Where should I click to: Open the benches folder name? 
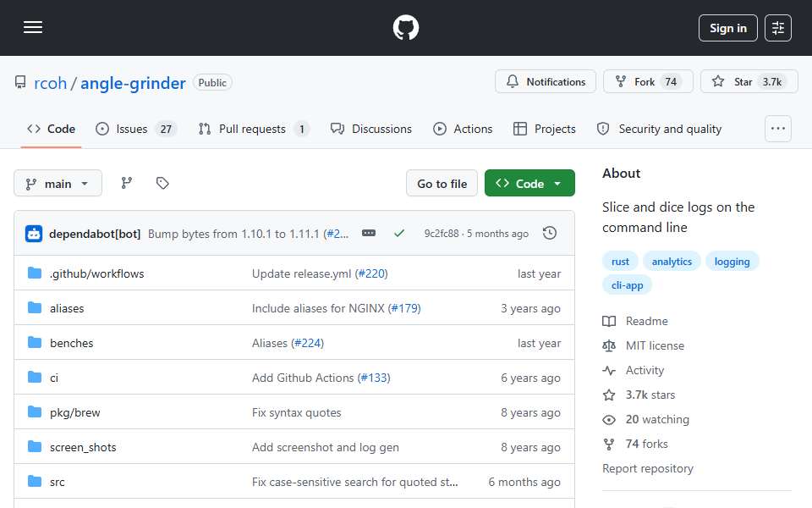(71, 343)
